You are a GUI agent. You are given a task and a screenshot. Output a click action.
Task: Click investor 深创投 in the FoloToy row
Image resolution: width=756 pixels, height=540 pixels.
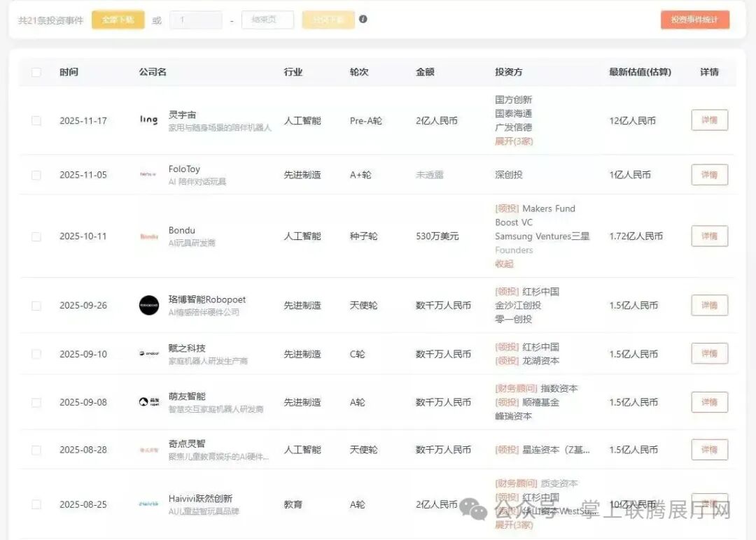pos(509,175)
